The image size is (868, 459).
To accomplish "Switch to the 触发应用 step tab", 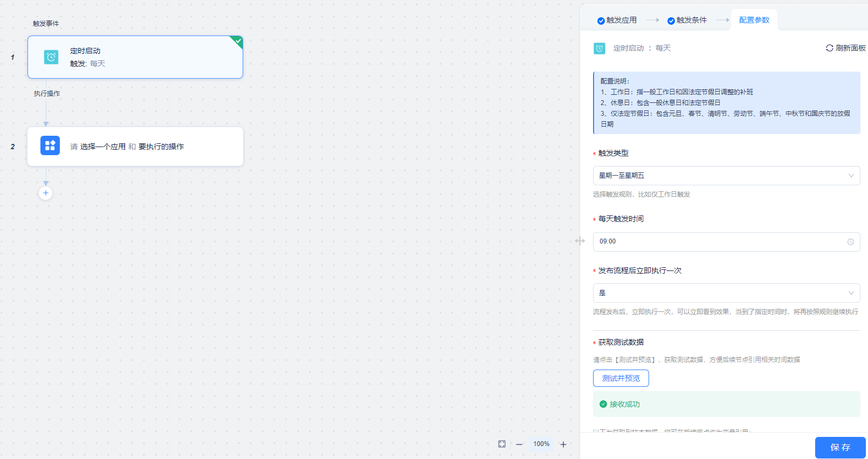I will [617, 20].
